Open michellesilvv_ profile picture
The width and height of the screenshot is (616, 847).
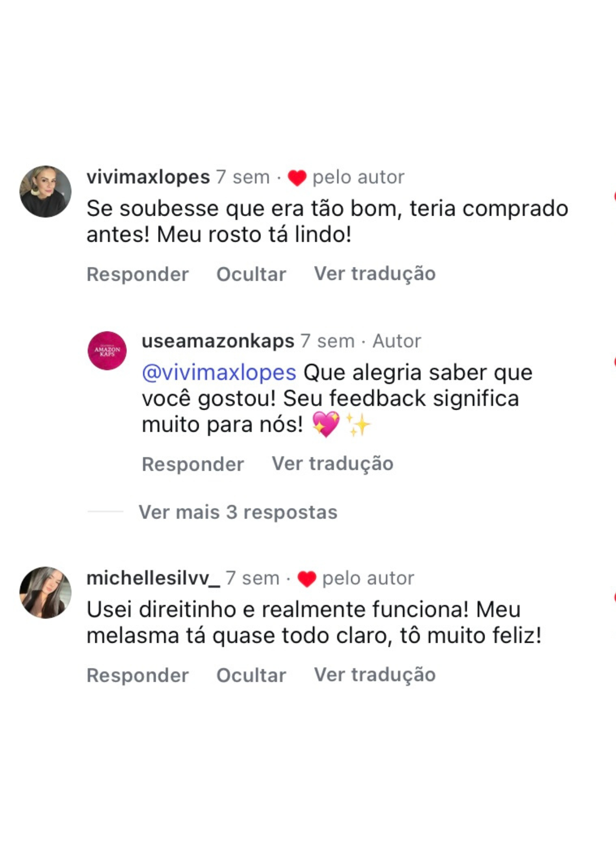coord(45,592)
